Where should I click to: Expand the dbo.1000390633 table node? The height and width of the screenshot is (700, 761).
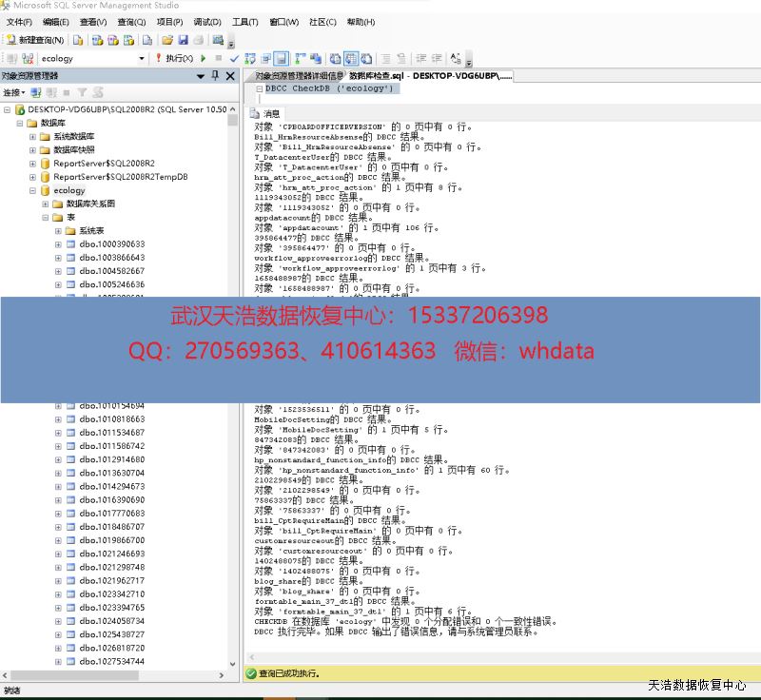(x=57, y=244)
